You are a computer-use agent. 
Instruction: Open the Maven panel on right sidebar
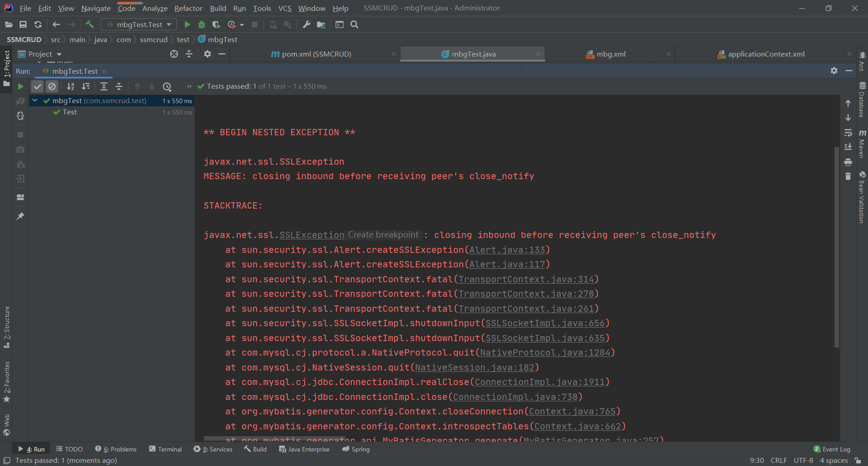[x=863, y=146]
